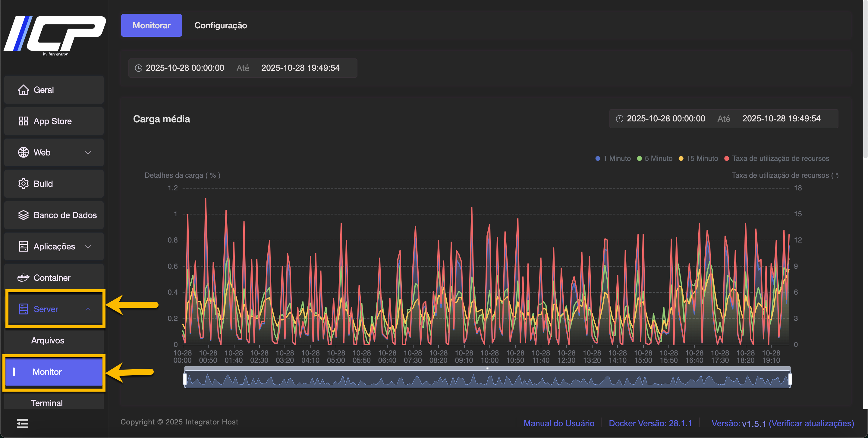Viewport: 868px width, 438px height.
Task: Open the Manual do Usuário link
Action: tap(559, 423)
